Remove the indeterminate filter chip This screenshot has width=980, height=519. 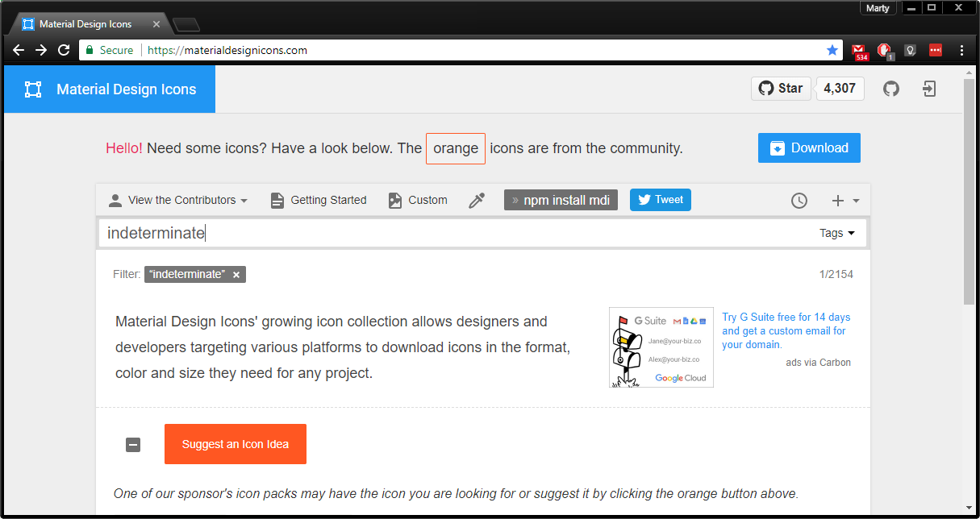point(236,274)
